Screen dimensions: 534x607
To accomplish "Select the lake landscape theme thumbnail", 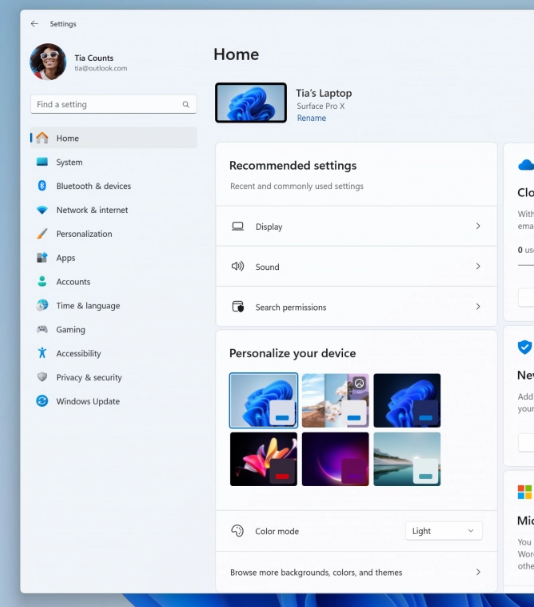I will tap(407, 459).
